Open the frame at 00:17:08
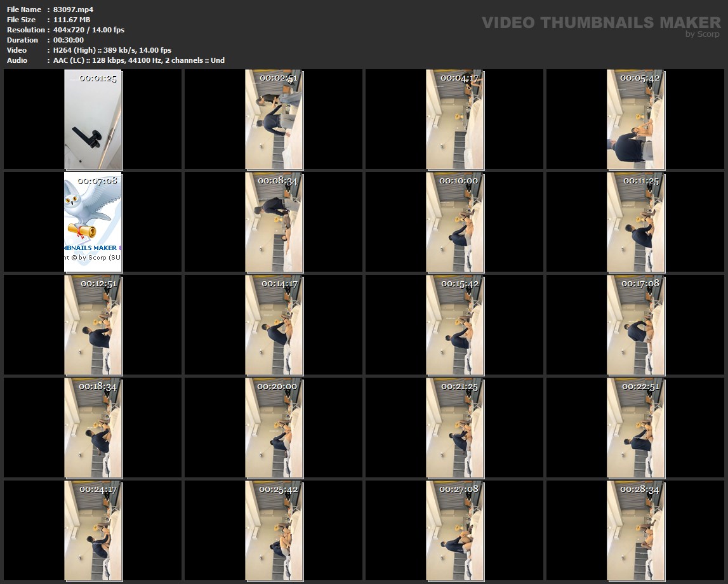The width and height of the screenshot is (728, 584). click(636, 325)
